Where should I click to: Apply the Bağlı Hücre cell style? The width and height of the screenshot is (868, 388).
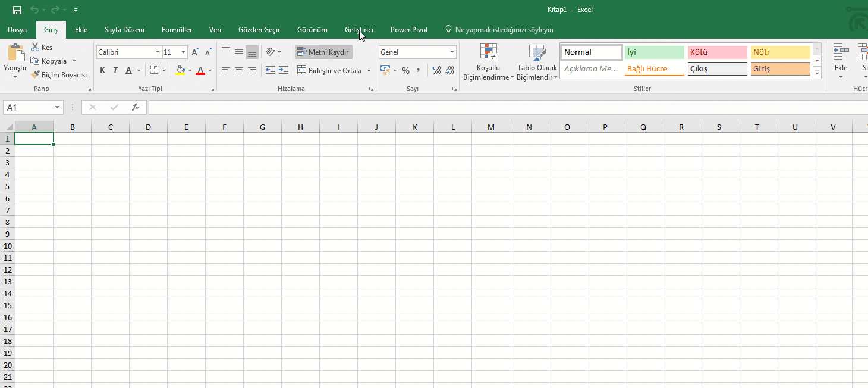[x=655, y=69]
